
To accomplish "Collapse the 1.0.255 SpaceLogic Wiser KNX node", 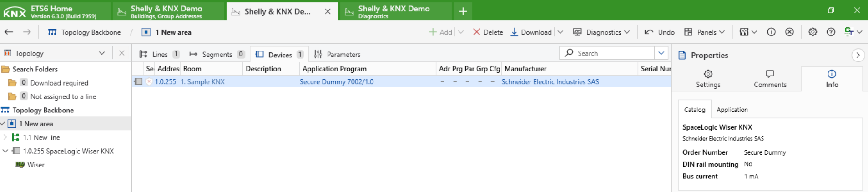I will click(5, 151).
